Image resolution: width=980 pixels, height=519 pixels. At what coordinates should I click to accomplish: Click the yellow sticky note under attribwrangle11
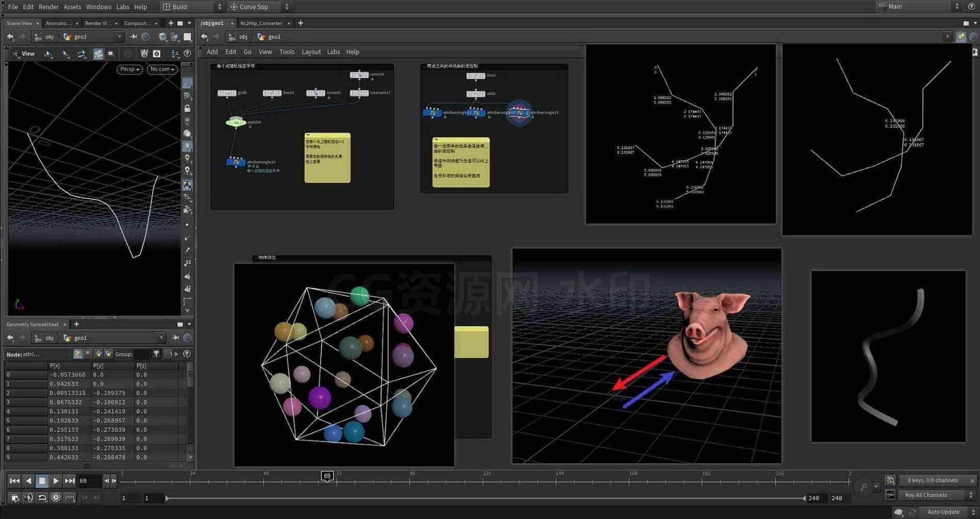[461, 162]
